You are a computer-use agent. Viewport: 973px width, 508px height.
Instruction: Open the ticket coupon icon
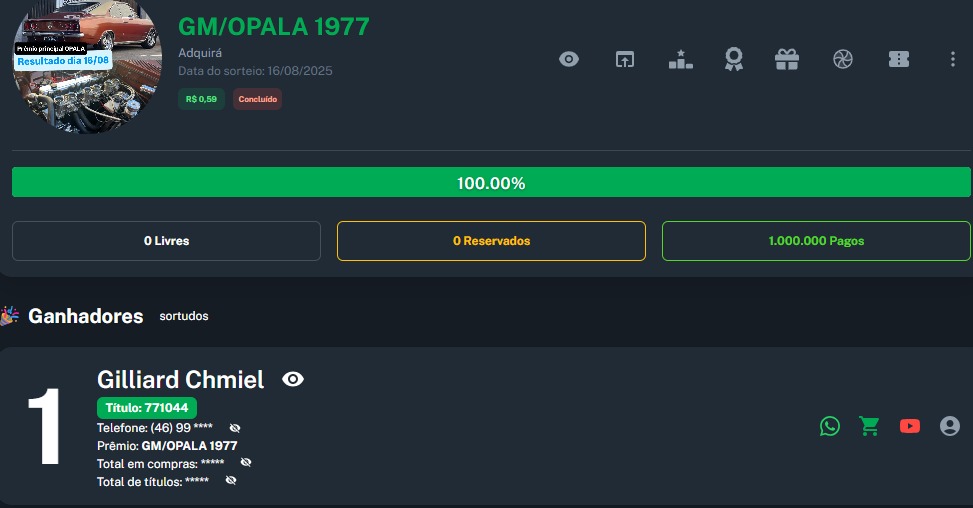click(x=899, y=59)
